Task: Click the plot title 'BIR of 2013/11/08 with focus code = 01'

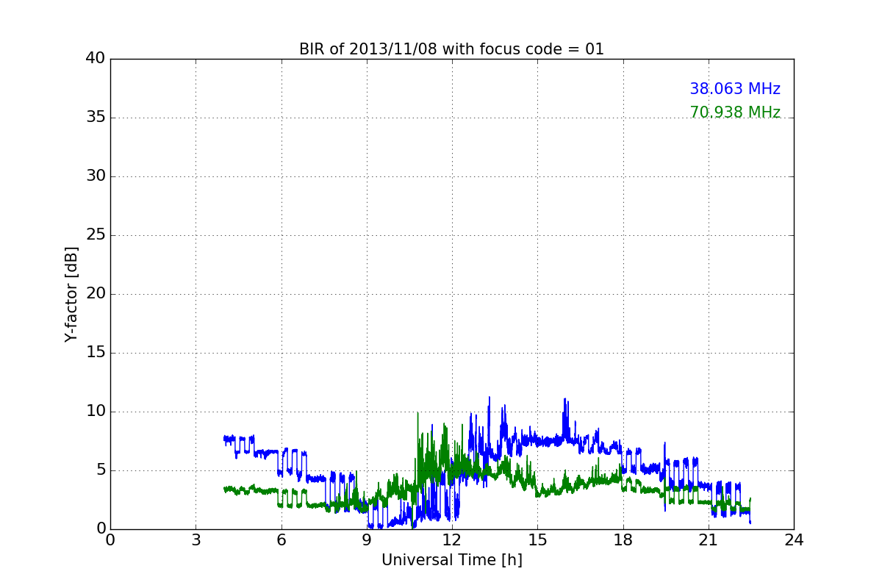Action: click(x=451, y=49)
